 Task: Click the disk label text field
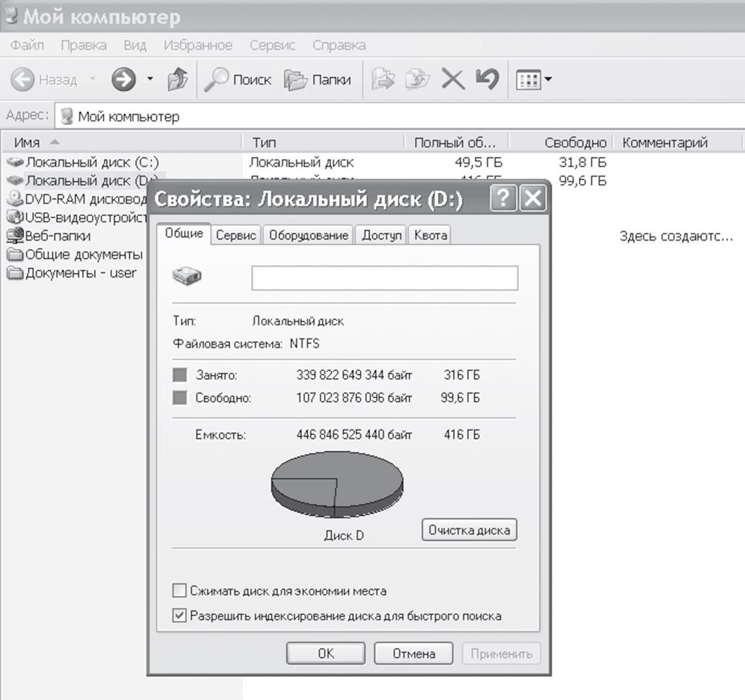tap(385, 278)
